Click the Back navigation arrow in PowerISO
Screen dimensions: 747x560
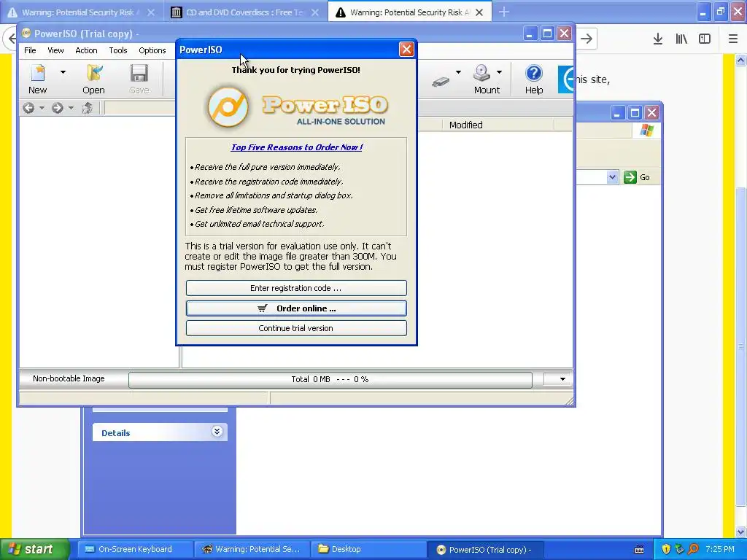pos(28,108)
